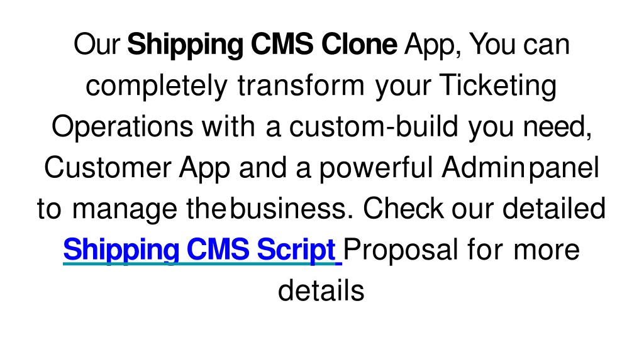Image resolution: width=644 pixels, height=362 pixels.
Task: Click the words Customer App
Action: tap(137, 167)
